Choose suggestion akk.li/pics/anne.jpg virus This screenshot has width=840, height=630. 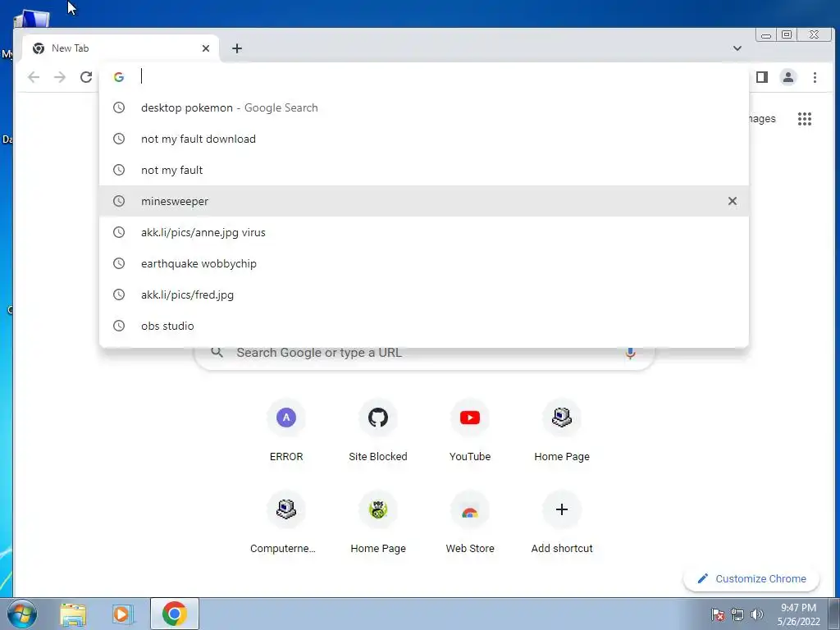(424, 232)
